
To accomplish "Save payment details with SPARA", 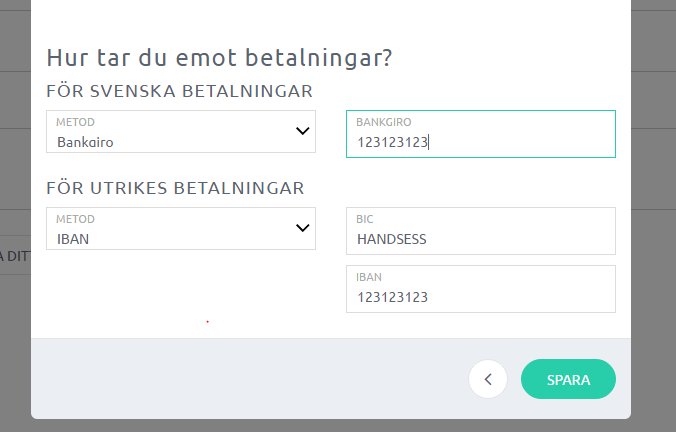I will (568, 379).
